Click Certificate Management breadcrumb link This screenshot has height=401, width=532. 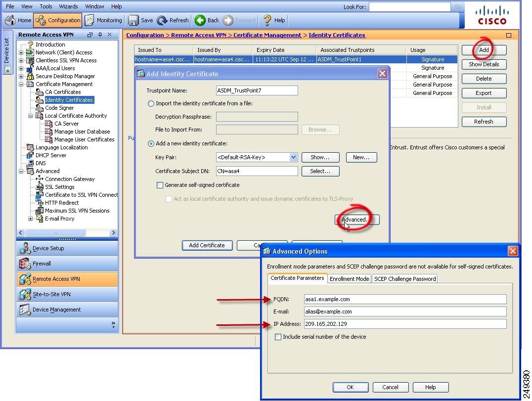tap(267, 35)
